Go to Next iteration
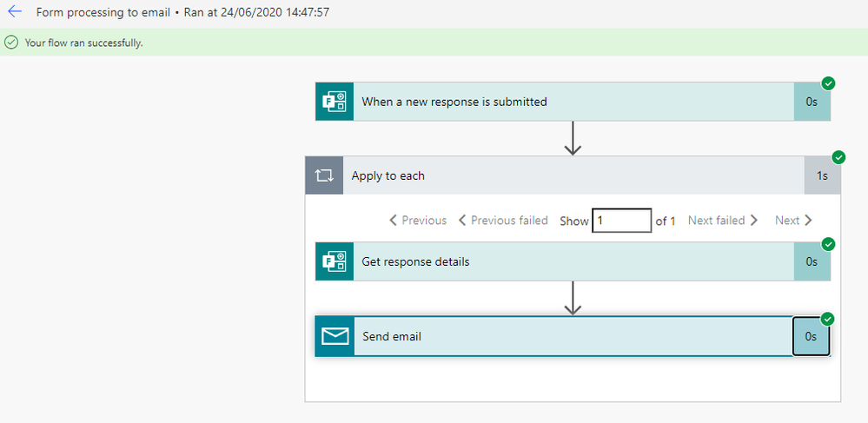This screenshot has width=868, height=423. [x=794, y=221]
